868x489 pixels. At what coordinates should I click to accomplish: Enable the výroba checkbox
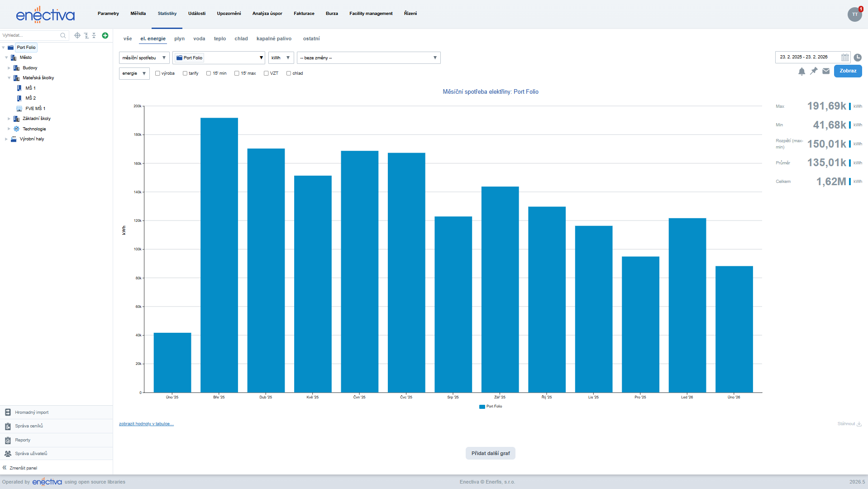click(x=157, y=73)
